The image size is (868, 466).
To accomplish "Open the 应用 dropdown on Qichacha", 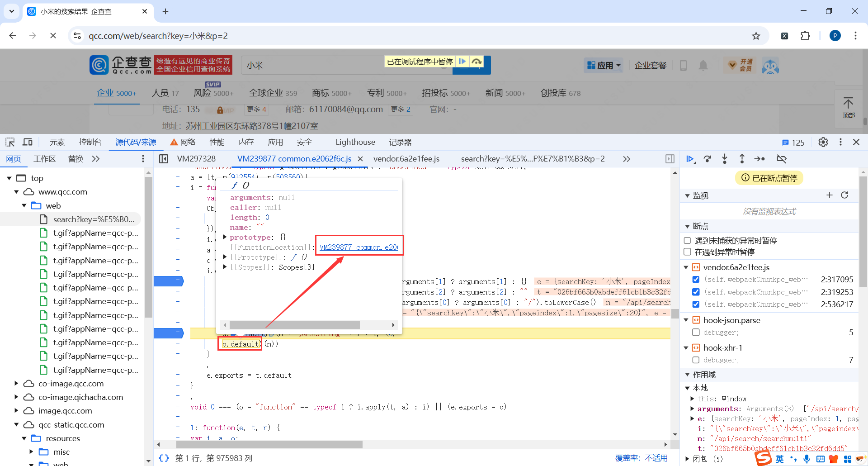I will point(604,66).
